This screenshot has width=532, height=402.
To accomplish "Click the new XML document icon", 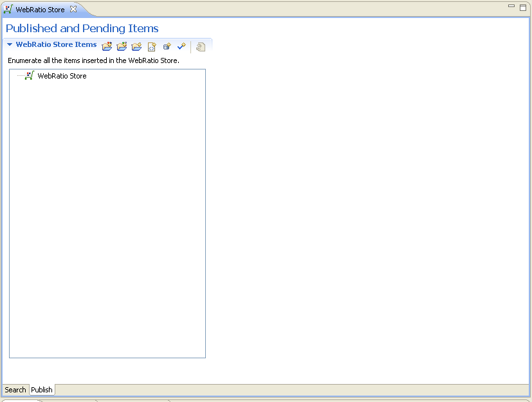I will [152, 46].
